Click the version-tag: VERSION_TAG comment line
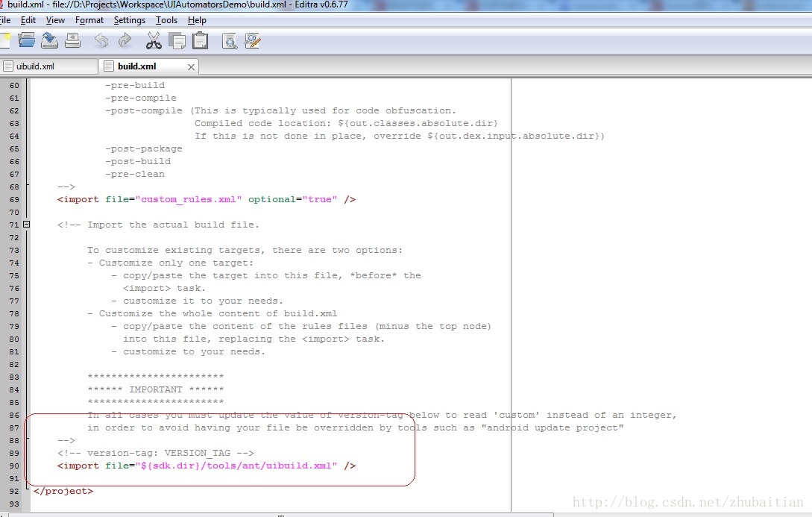This screenshot has width=812, height=517. point(155,454)
